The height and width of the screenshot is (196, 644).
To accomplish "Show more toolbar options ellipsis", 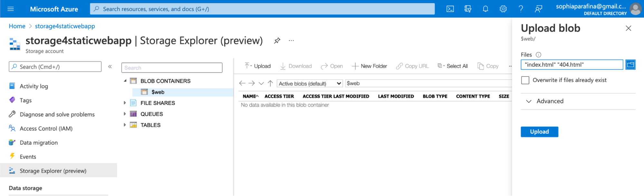I will (x=510, y=66).
